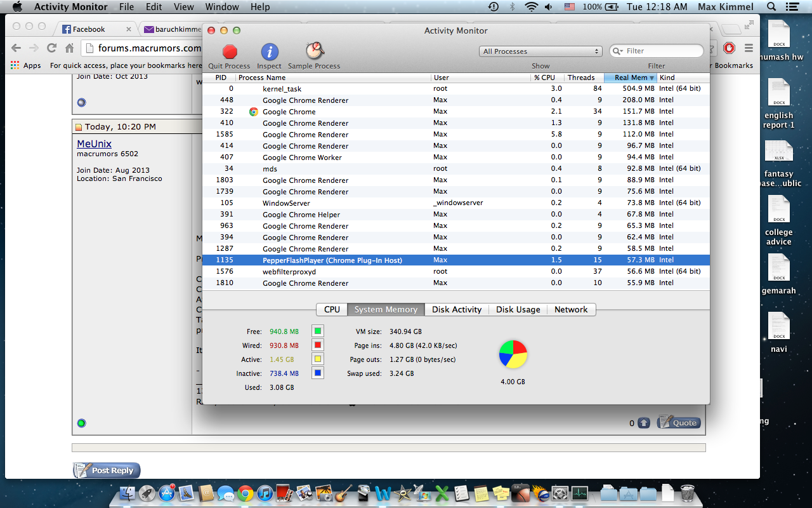Sort processes by PID column header
This screenshot has height=508, width=812.
[220, 77]
